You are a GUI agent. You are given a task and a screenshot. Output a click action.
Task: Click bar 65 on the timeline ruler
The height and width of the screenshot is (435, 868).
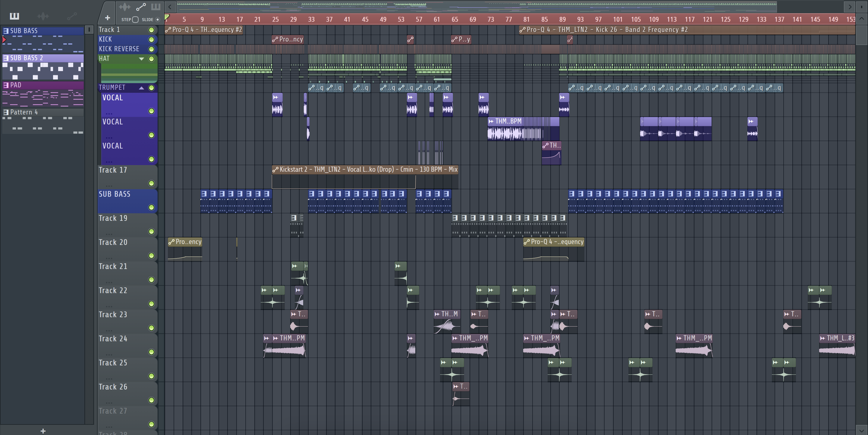pyautogui.click(x=454, y=20)
